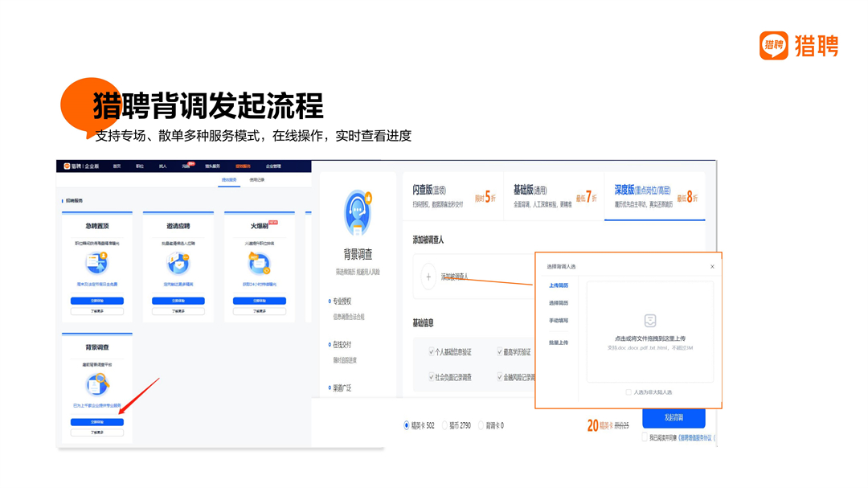Click the file drop area 点击或将文件拖拽到这里上传
This screenshot has height=488, width=868.
click(650, 332)
